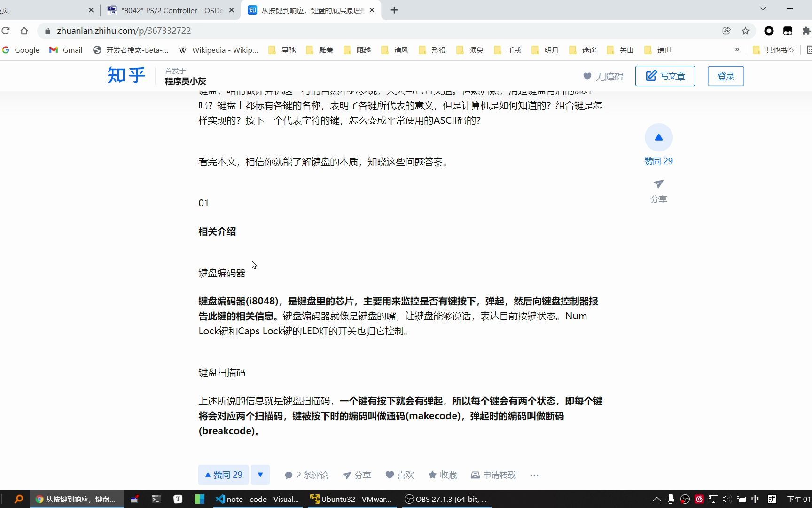Toggle the 收藏 star button
This screenshot has height=508, width=812.
[x=443, y=475]
